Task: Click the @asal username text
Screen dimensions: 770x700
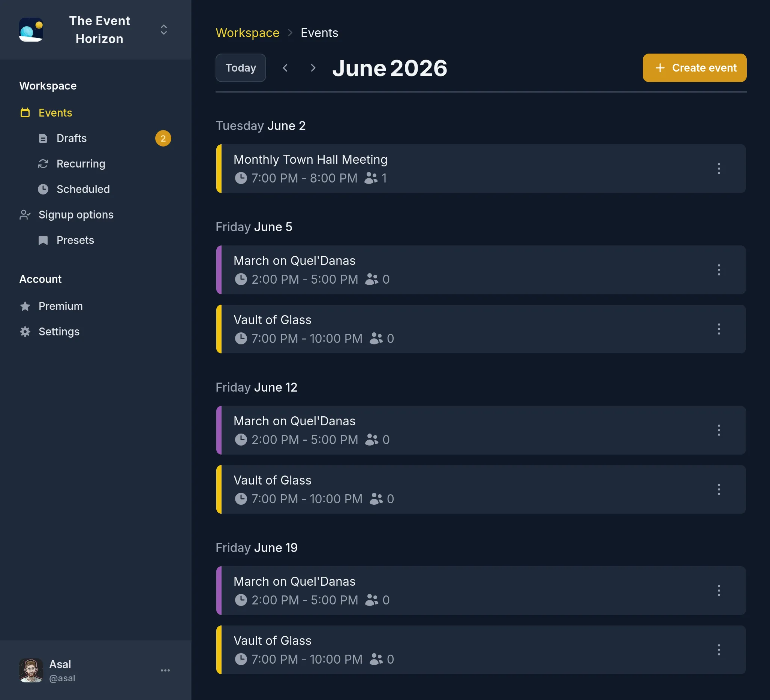Action: 62,678
